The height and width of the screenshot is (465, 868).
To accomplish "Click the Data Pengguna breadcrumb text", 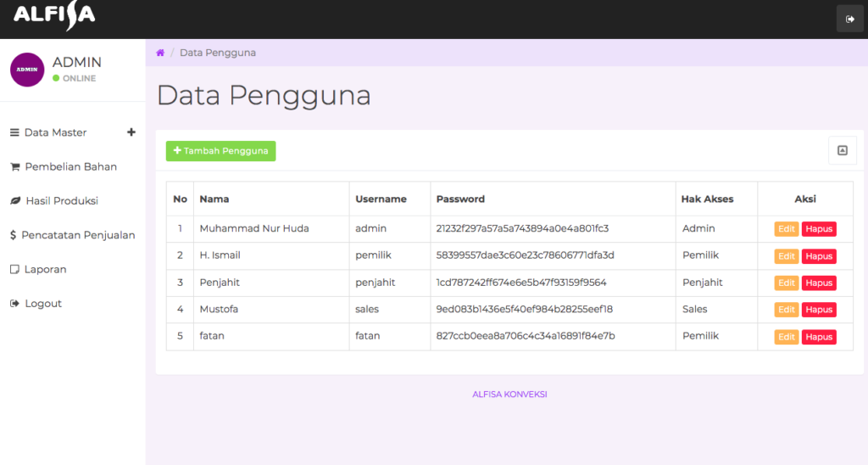I will pyautogui.click(x=218, y=53).
